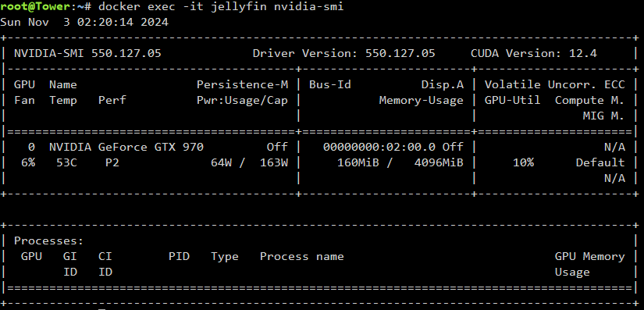
Task: Click the Type column header in Processes
Action: (x=225, y=257)
